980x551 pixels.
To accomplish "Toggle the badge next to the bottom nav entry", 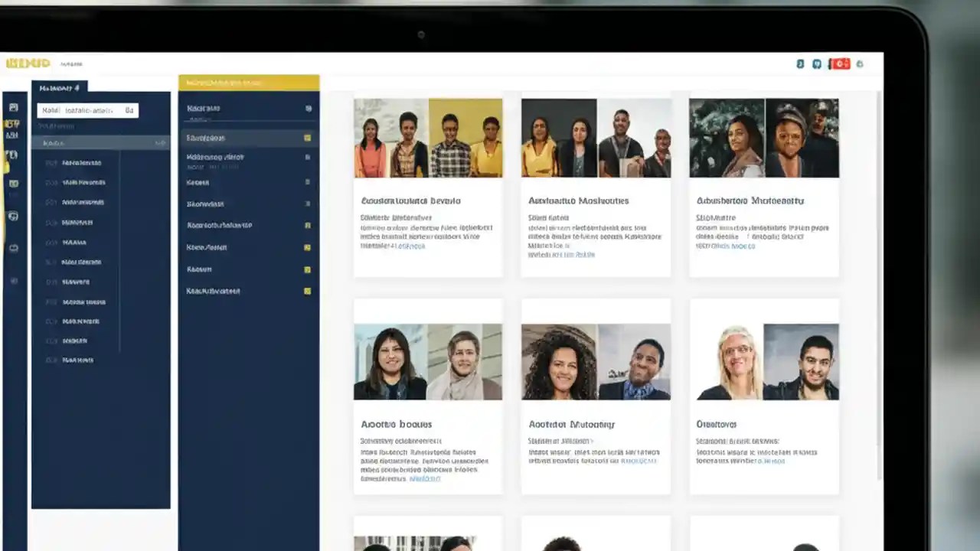I will pos(308,291).
